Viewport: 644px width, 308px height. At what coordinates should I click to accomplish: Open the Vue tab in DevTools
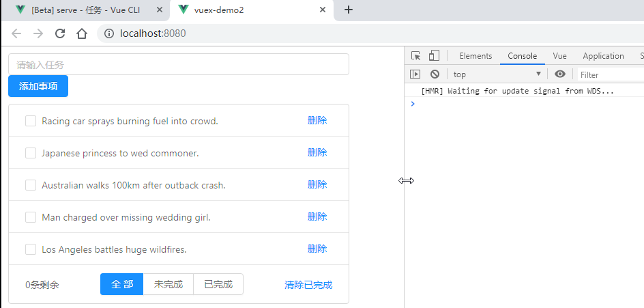[559, 56]
